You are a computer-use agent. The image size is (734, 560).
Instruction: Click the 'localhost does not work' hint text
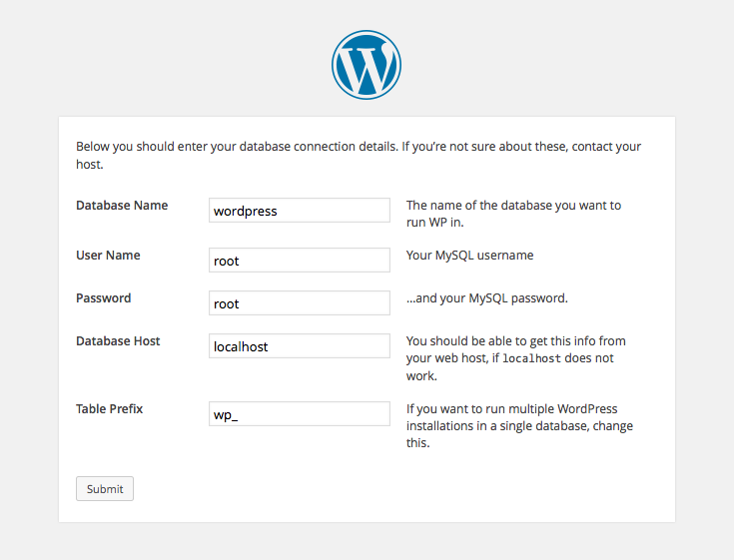click(516, 358)
